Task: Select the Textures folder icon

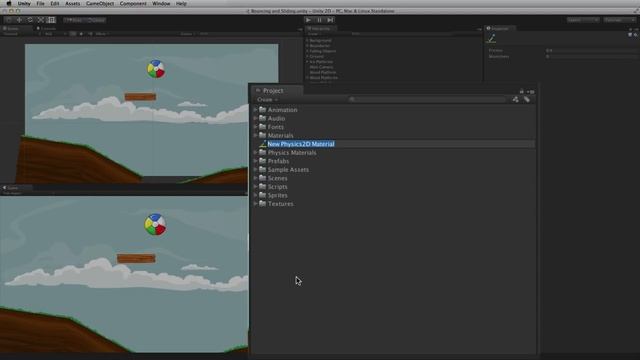Action: [262, 204]
